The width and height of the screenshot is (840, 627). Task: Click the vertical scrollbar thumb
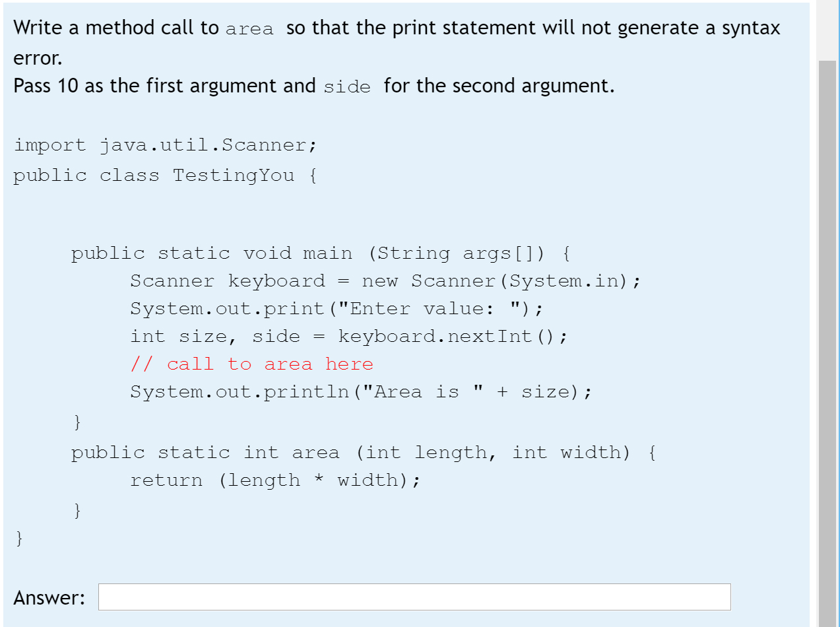(827, 343)
